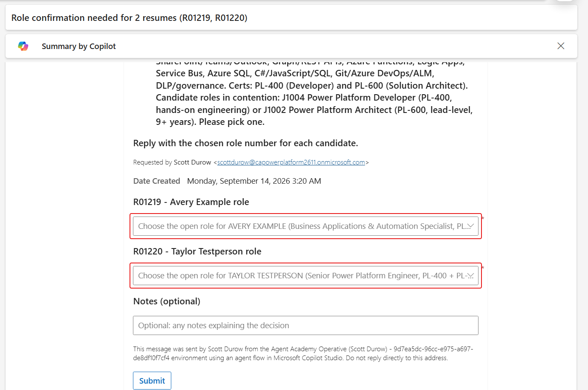Image resolution: width=588 pixels, height=390 pixels.
Task: Click the 'Requested by Scott Durow' text
Action: pos(172,162)
